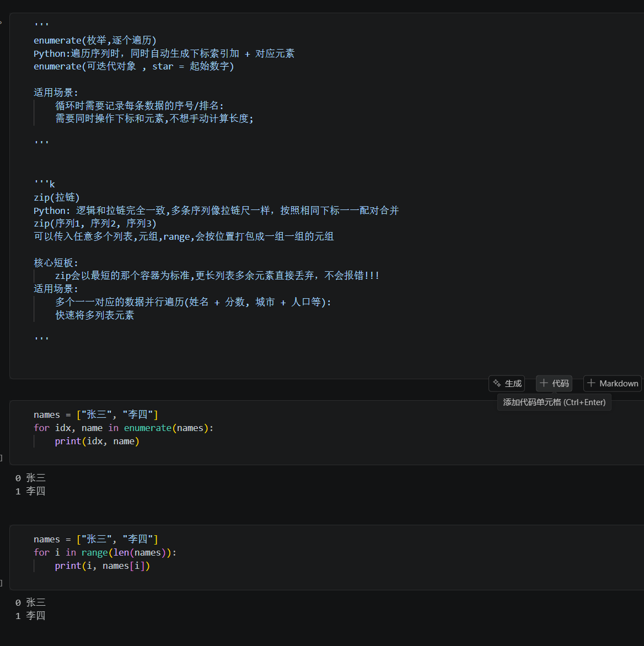Click the enumerate(枚举,逐个遍历) comment line
Viewport: 644px width, 646px height.
click(95, 40)
